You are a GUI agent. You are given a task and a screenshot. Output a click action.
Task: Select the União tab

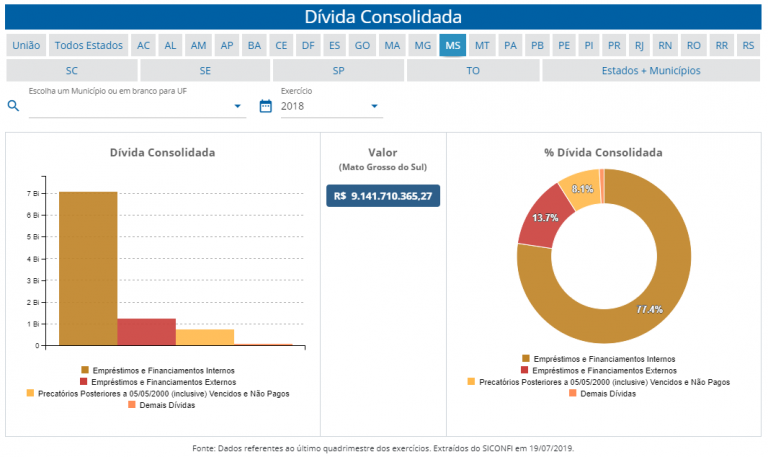coord(25,45)
